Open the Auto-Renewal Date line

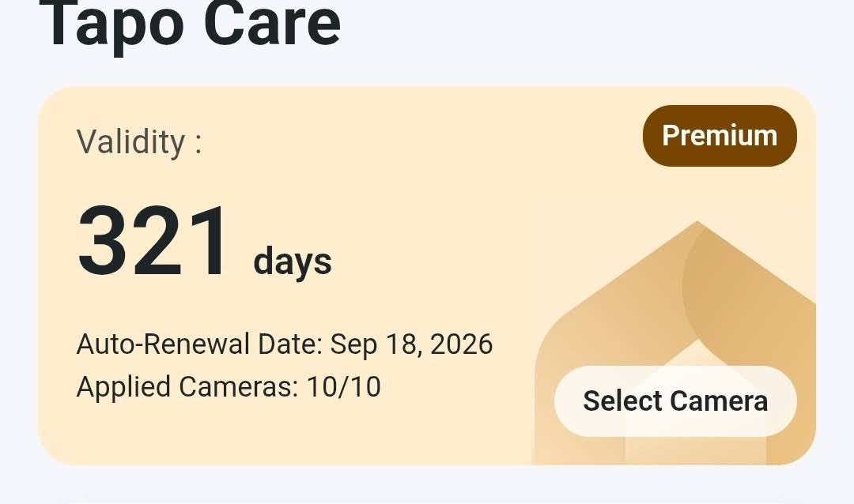tap(285, 344)
